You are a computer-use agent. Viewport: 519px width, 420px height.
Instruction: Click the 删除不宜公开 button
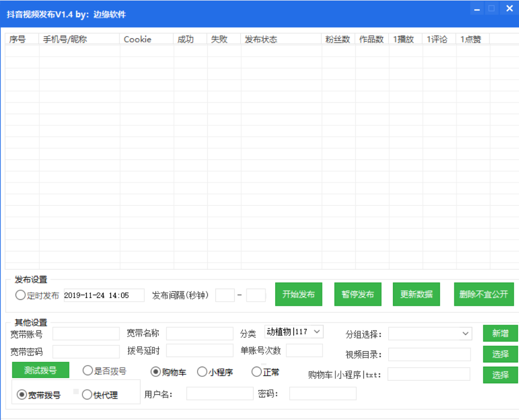[483, 295]
